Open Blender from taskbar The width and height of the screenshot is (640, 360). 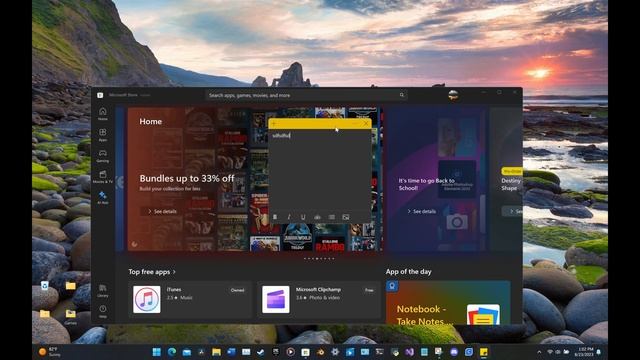(320, 352)
